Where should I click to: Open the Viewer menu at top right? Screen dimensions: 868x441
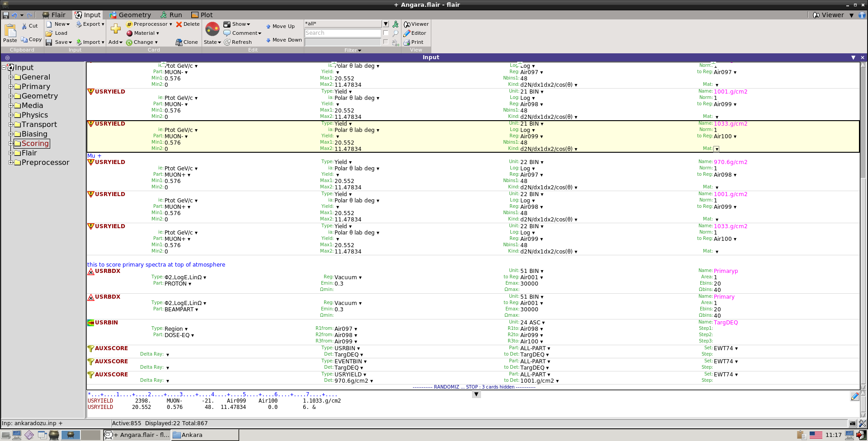833,15
